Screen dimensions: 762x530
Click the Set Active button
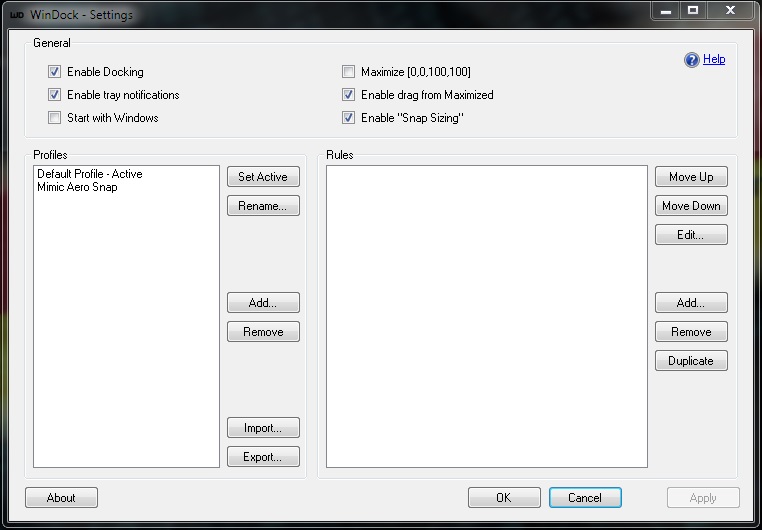point(263,177)
